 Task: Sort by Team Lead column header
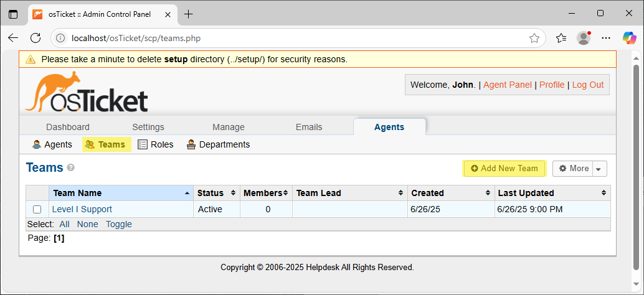[x=349, y=193]
